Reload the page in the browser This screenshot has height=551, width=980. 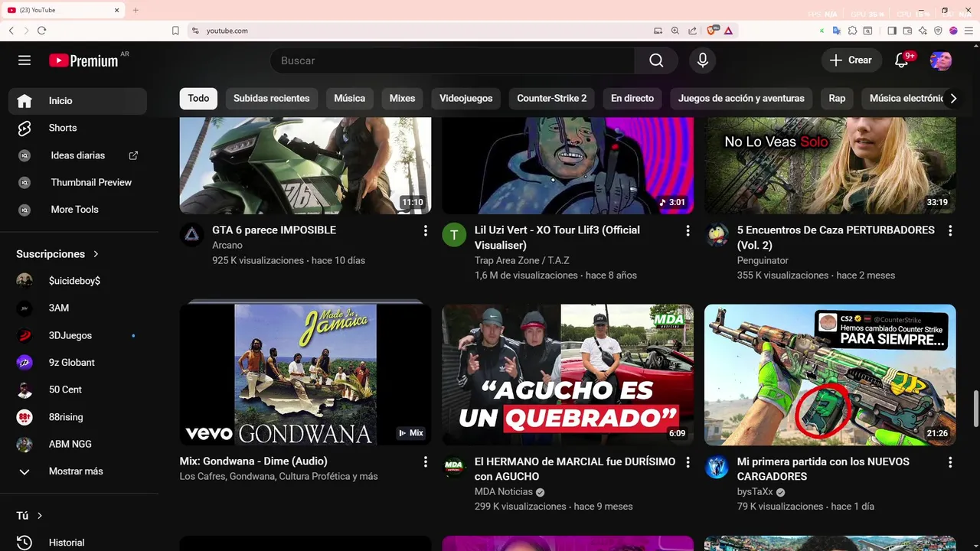[x=41, y=31]
